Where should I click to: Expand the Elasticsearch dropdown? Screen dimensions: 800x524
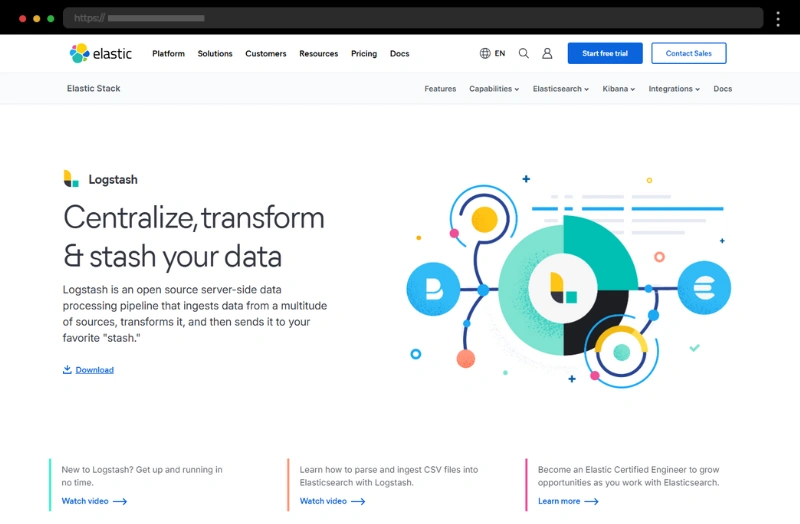point(561,89)
